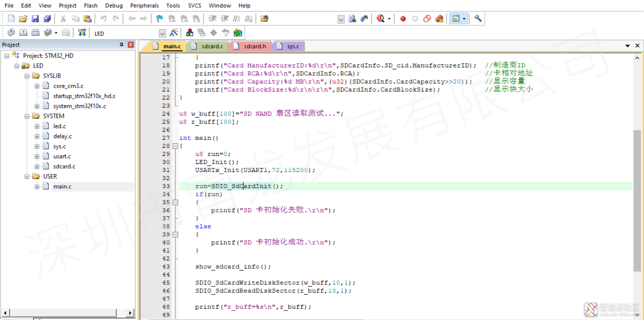This screenshot has width=644, height=320.
Task: Cut selection with scissors icon
Action: click(63, 19)
